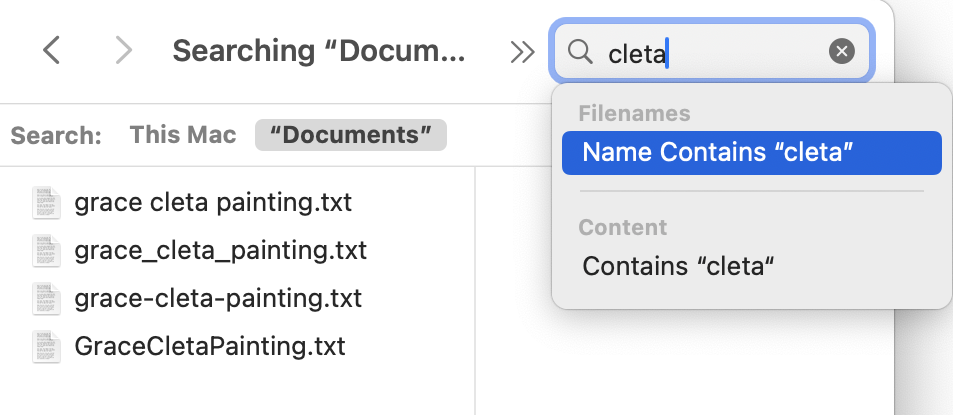The width and height of the screenshot is (953, 415).
Task: Expand hidden toolbar items via double chevron
Action: pos(522,53)
